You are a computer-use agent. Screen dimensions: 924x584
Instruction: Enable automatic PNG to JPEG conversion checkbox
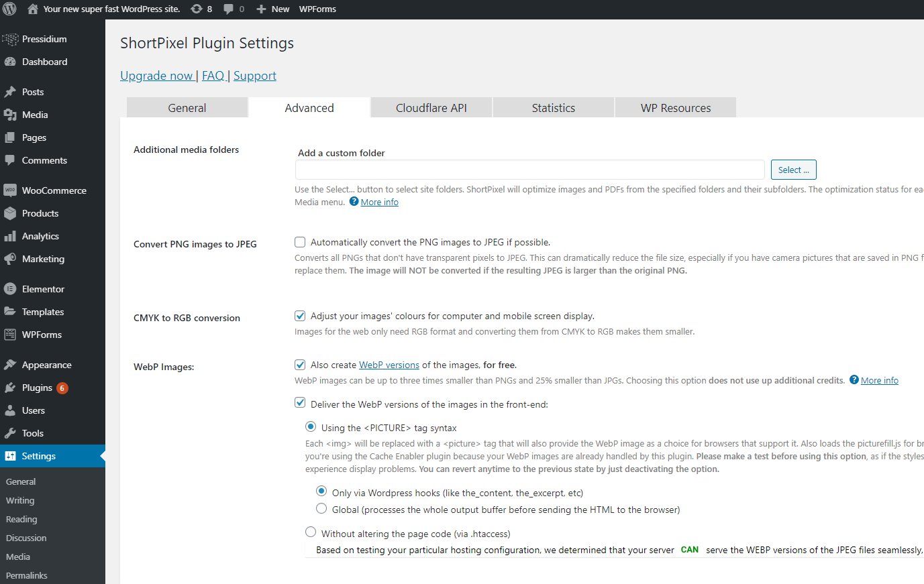point(300,242)
